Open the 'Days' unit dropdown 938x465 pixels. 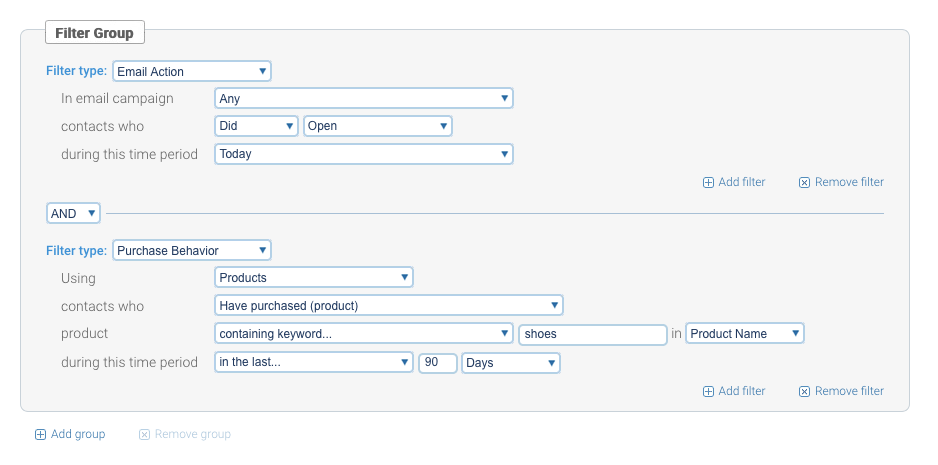510,363
